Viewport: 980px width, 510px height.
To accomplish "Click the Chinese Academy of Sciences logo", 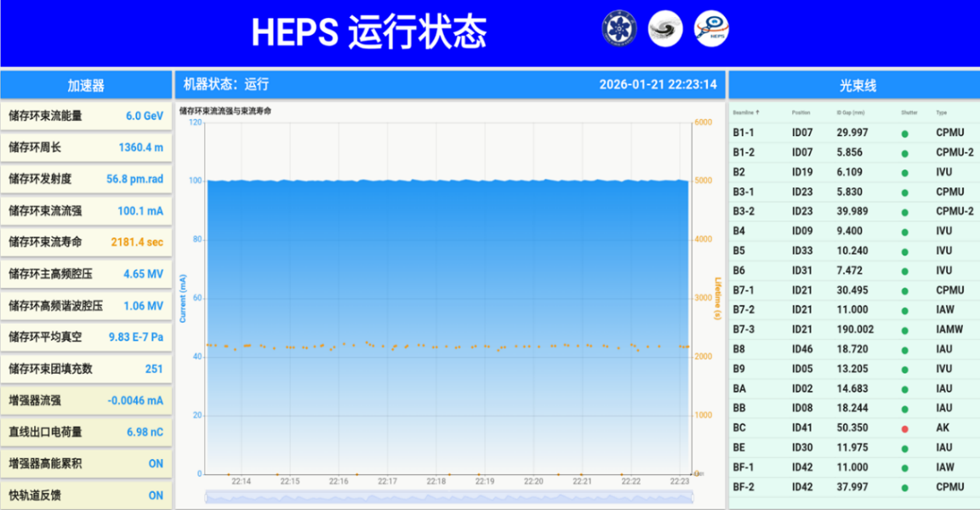I will click(x=619, y=28).
